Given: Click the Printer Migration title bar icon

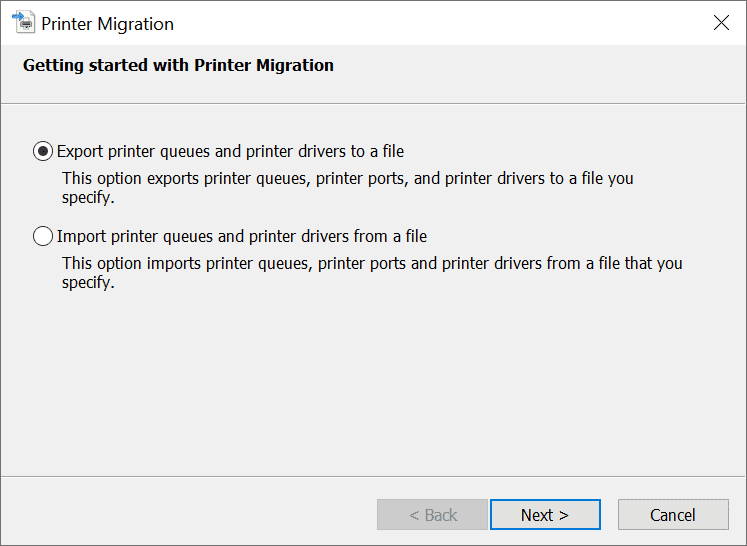Looking at the screenshot, I should 24,23.
